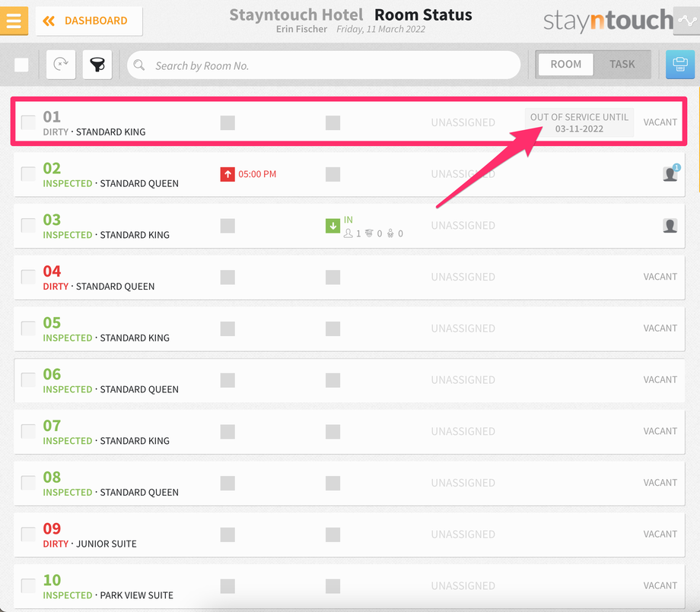700x612 pixels.
Task: Click the departure placeholder square in room 06
Action: coord(228,380)
